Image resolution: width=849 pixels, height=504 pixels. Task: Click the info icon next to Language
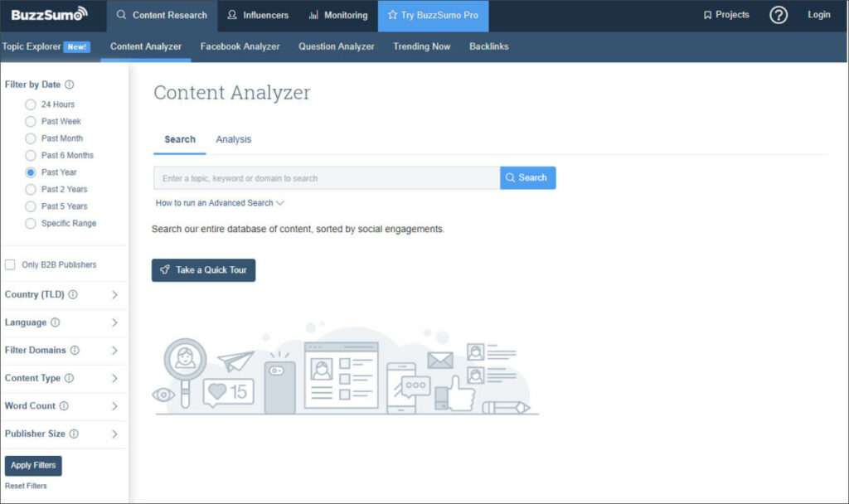click(x=56, y=322)
